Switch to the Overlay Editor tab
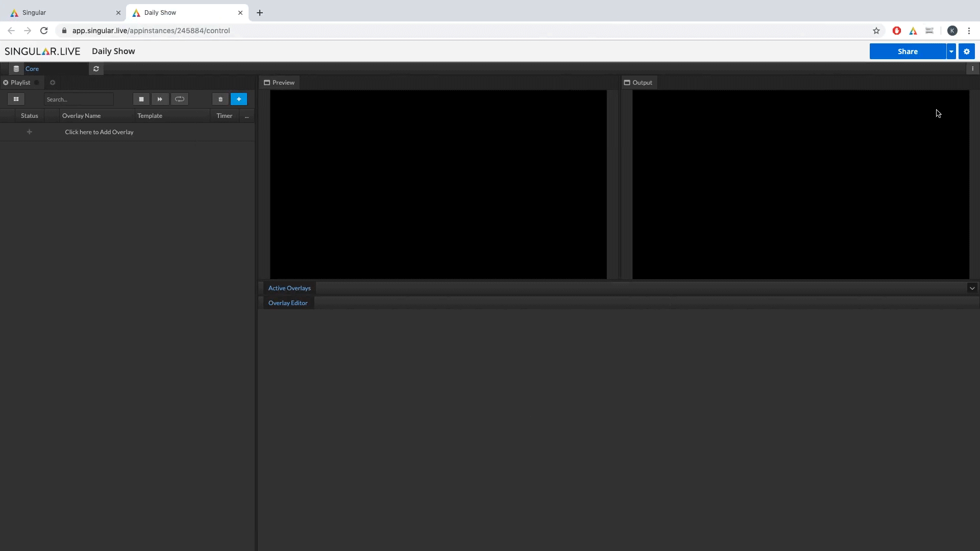 coord(287,303)
